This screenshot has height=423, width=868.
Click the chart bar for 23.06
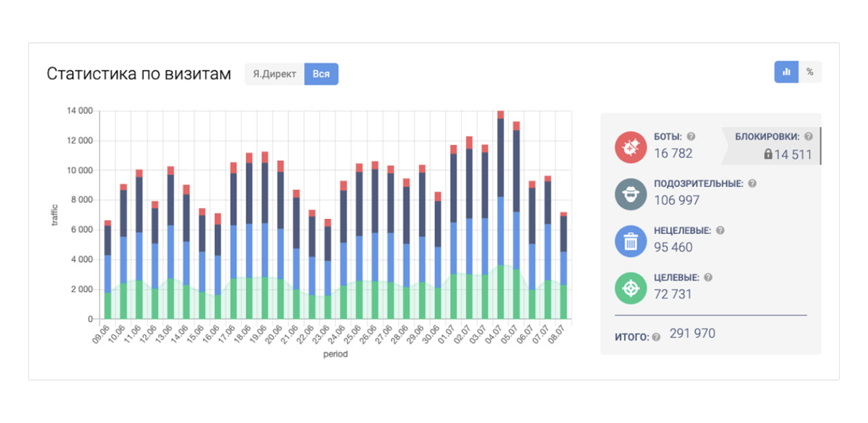coord(327,269)
